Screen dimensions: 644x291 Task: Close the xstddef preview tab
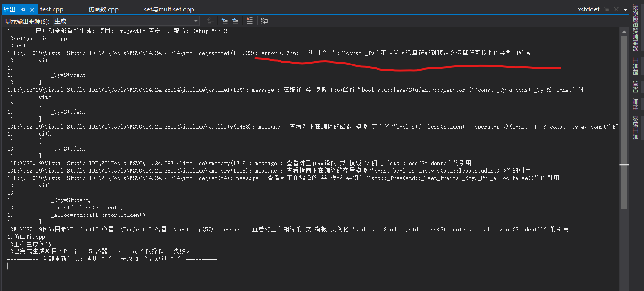(x=616, y=9)
